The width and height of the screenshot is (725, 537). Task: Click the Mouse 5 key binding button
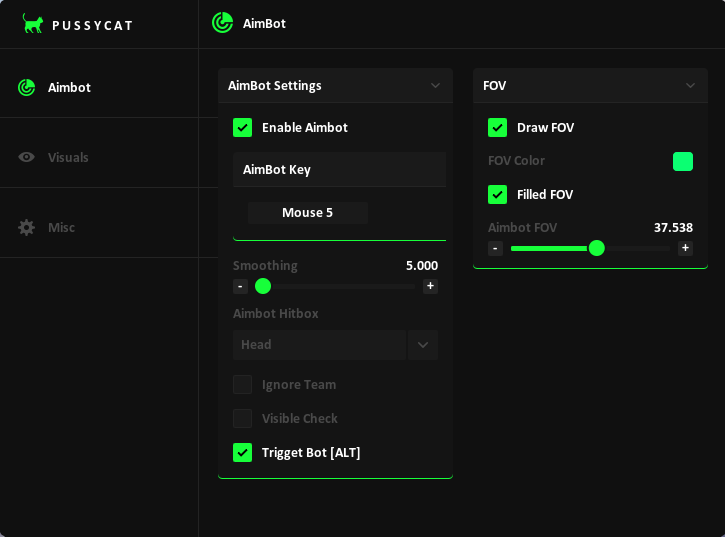coord(308,213)
